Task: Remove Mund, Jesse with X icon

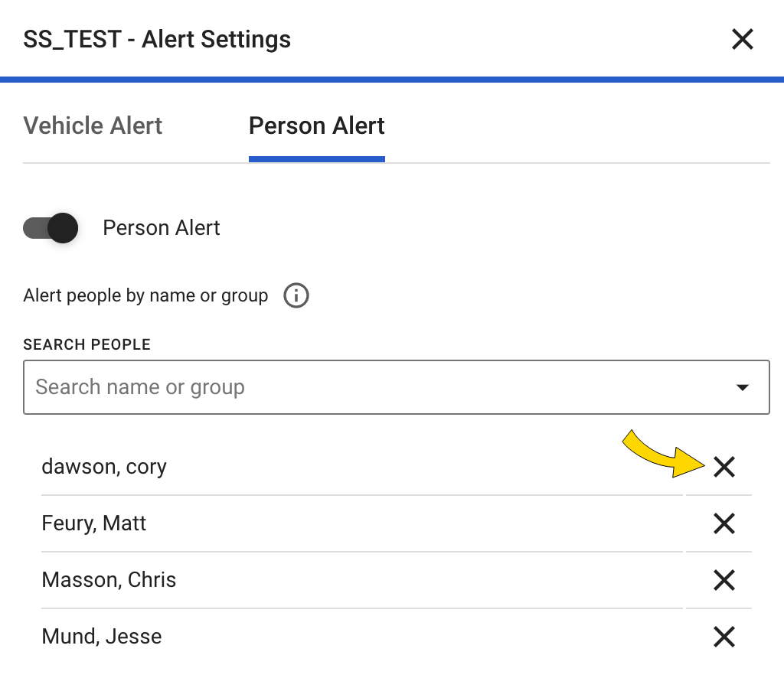Action: [724, 637]
